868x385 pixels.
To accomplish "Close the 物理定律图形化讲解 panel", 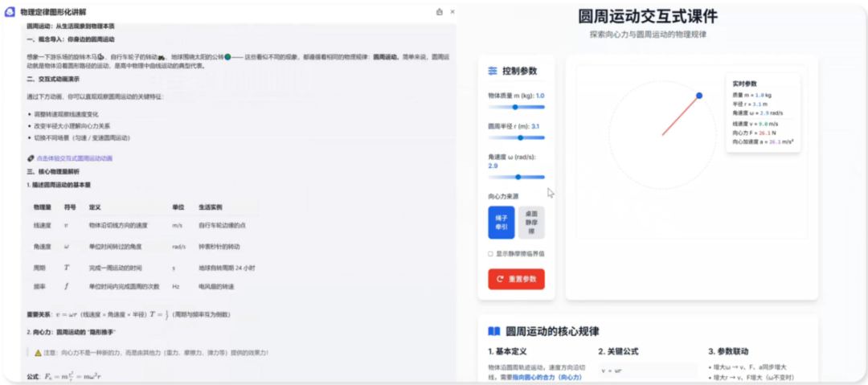I will (x=452, y=11).
